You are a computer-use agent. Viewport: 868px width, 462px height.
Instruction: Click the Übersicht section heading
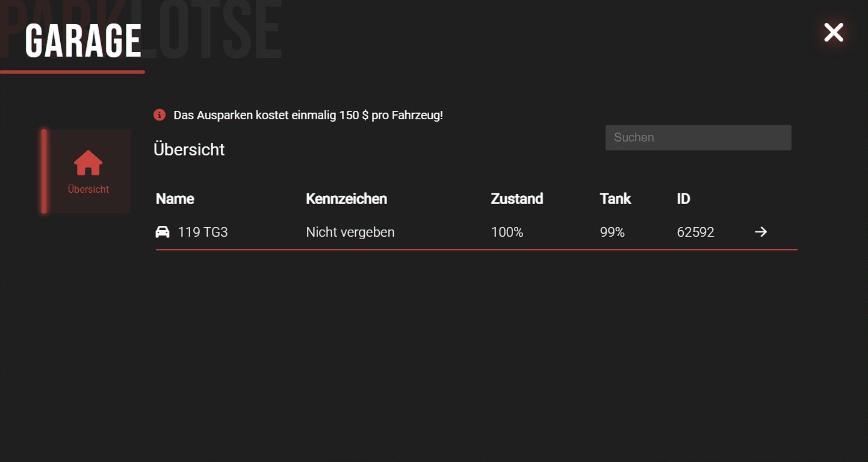pyautogui.click(x=189, y=149)
